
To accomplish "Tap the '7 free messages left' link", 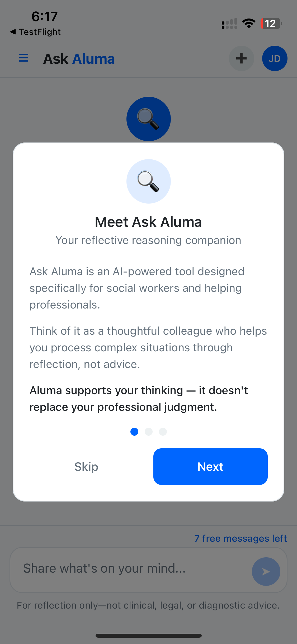I will coord(241,538).
